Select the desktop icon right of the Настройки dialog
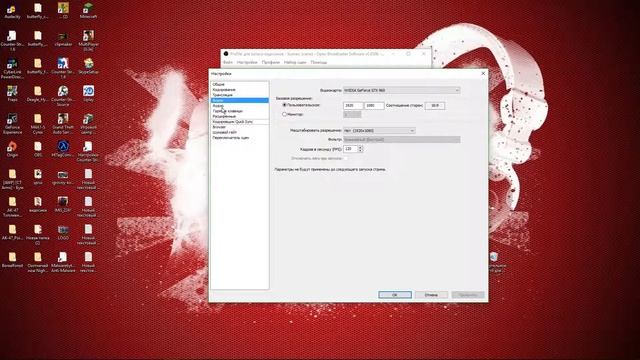This screenshot has height=360, width=640. (x=495, y=261)
